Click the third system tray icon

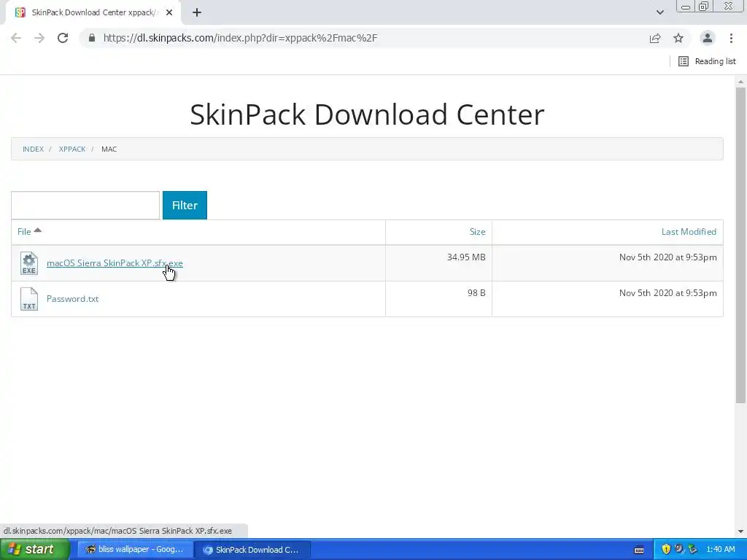coord(693,549)
